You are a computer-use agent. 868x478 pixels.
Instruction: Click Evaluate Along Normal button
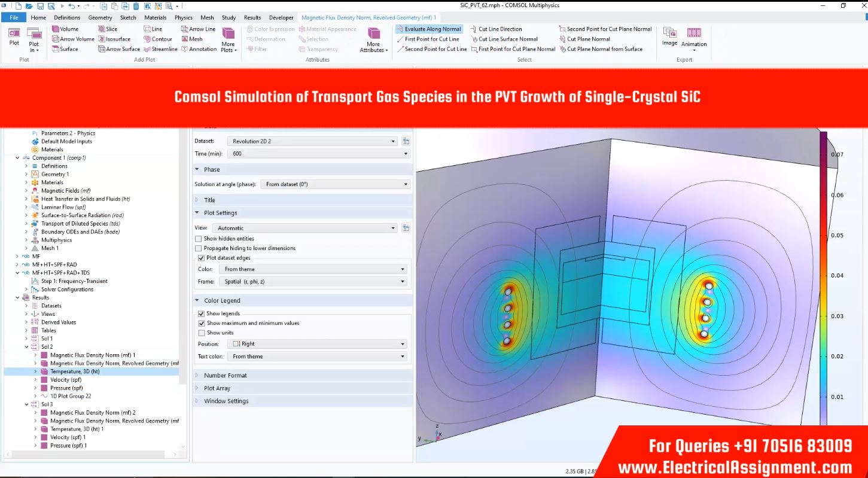pyautogui.click(x=428, y=29)
